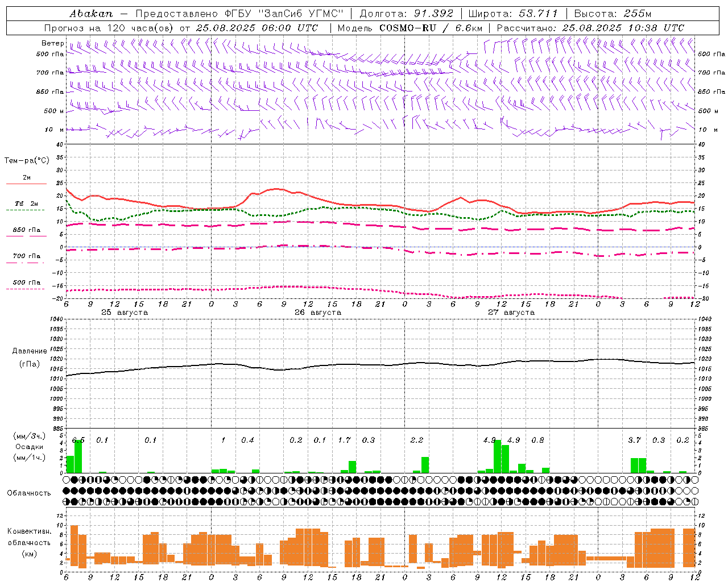
Task: Click the "Тем-ра(°C)" temperature panel label
Action: coord(27,161)
